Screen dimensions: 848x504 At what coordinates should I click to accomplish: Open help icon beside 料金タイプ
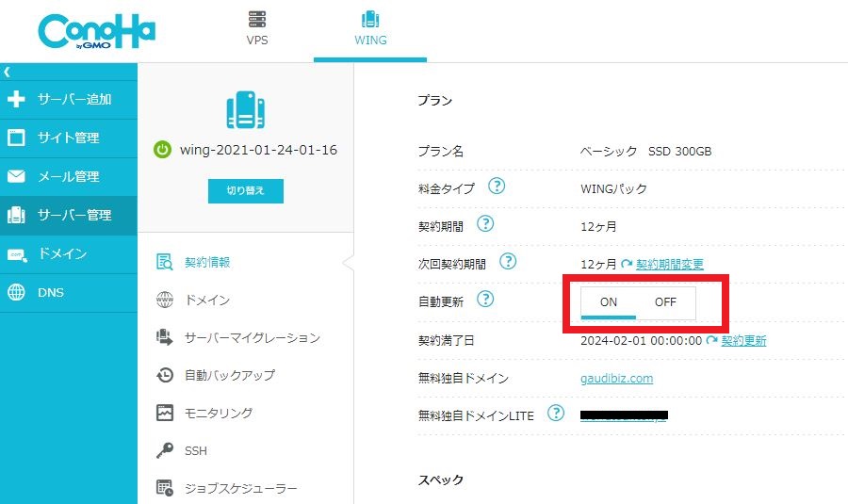(497, 186)
